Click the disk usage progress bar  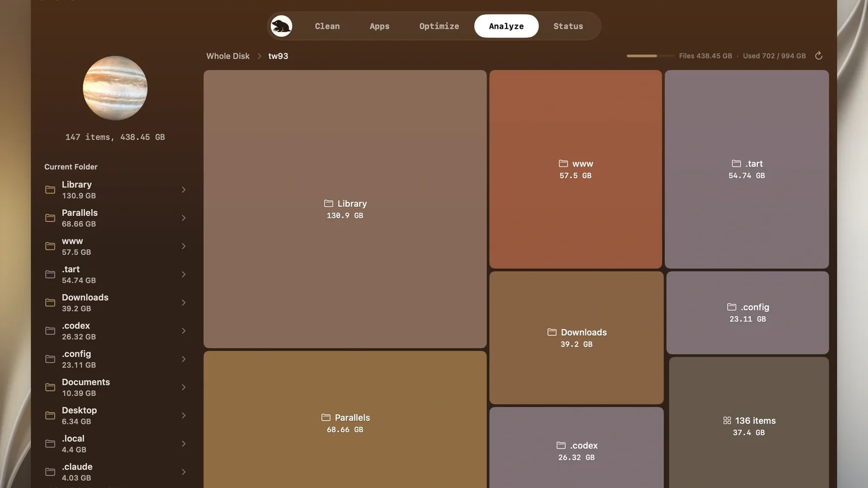(x=650, y=56)
